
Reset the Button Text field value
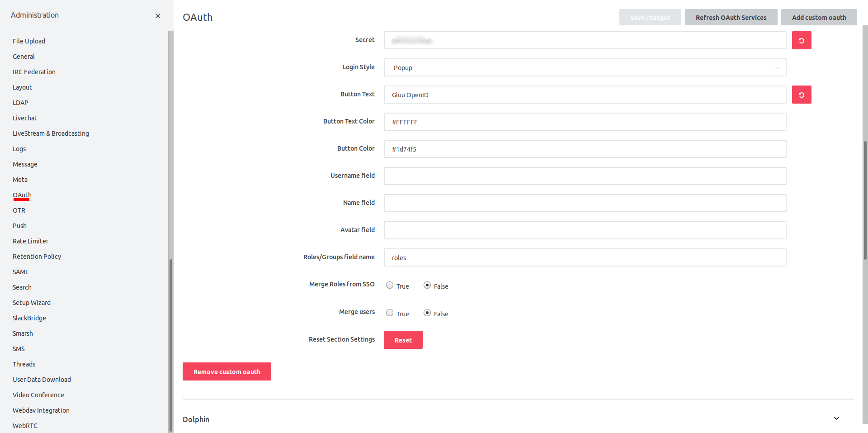pos(801,95)
